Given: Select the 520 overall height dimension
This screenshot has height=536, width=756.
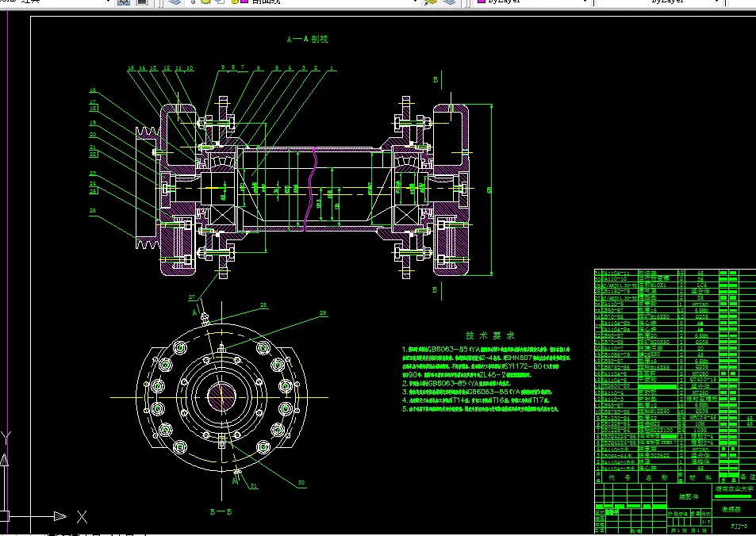Looking at the screenshot, I should click(489, 190).
